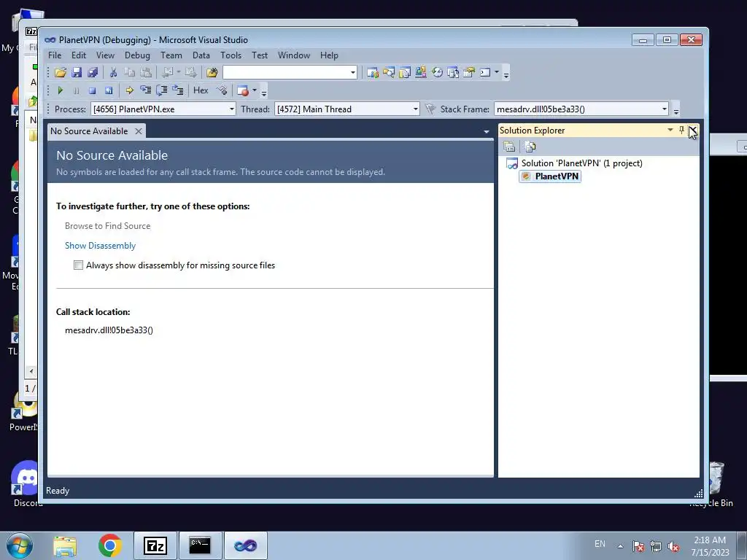Open the Stack Frame dropdown
The image size is (747, 560).
664,109
